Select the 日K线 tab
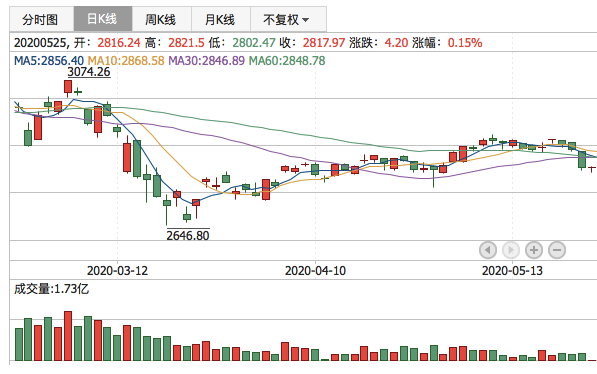The width and height of the screenshot is (597, 374). (103, 19)
